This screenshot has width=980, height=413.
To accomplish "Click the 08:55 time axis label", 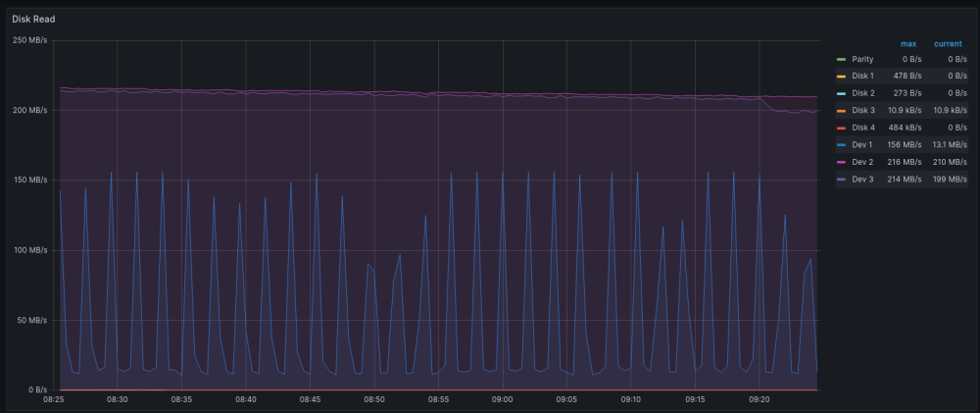I will (438, 399).
